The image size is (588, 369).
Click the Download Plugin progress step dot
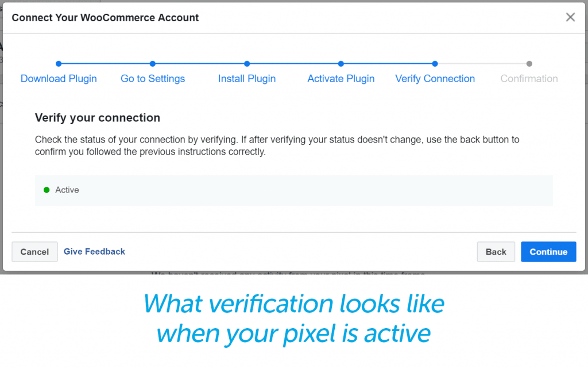click(59, 64)
